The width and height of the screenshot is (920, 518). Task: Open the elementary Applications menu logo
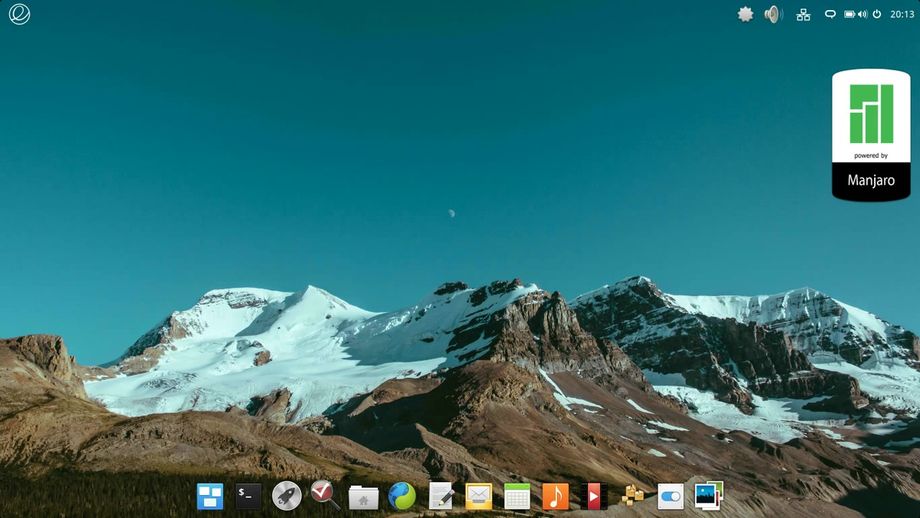click(x=19, y=14)
